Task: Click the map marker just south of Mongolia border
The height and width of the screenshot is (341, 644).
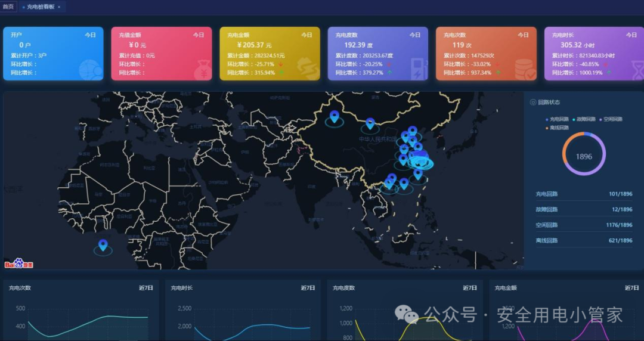Action: pyautogui.click(x=370, y=124)
